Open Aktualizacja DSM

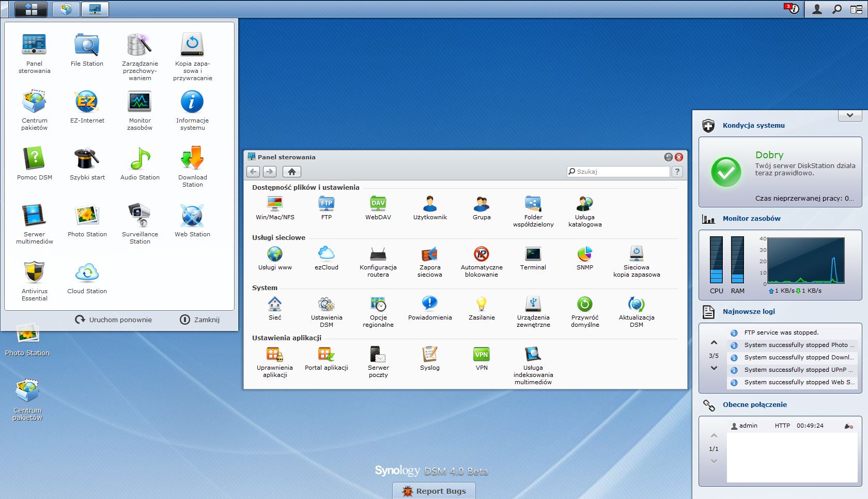coord(637,312)
